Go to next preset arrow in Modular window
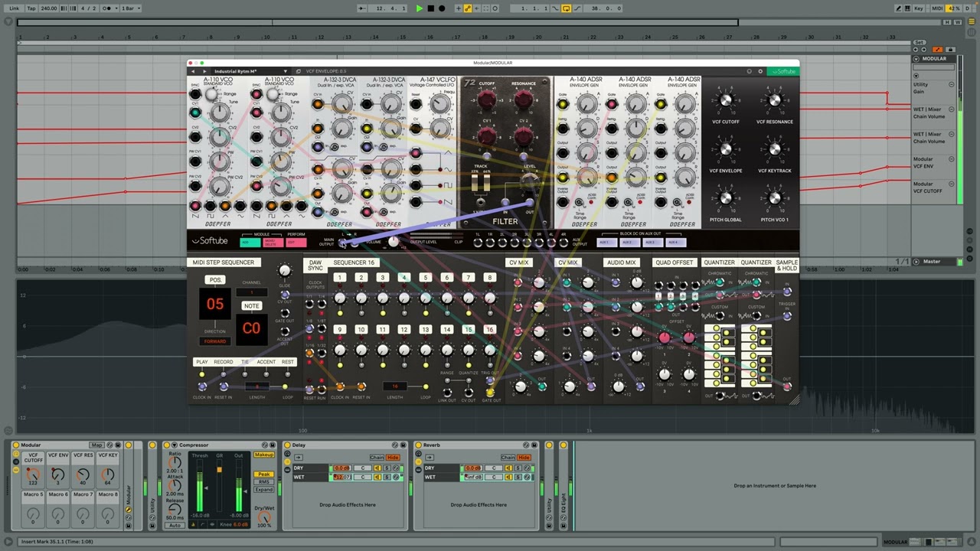This screenshot has width=980, height=551. [204, 71]
